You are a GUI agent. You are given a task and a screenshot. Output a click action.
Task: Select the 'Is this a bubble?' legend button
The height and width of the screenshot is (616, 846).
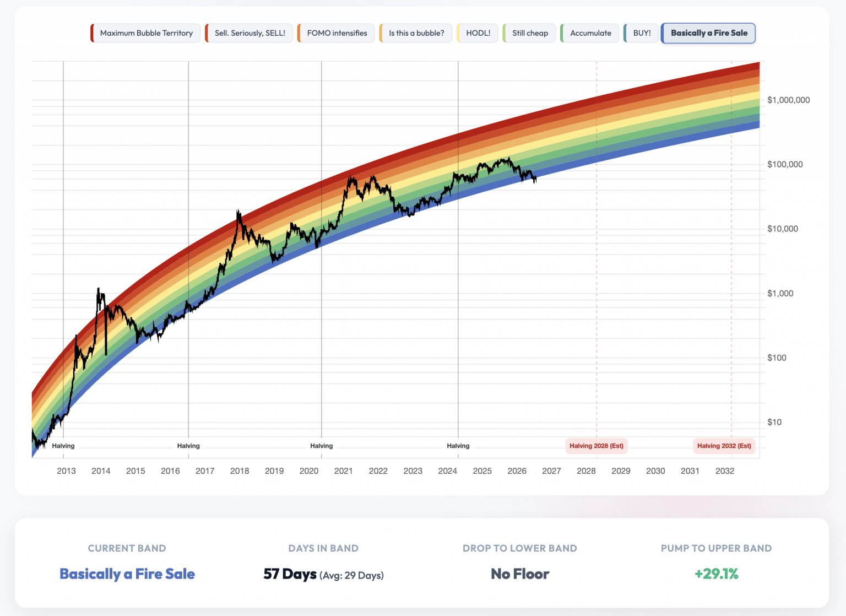416,33
